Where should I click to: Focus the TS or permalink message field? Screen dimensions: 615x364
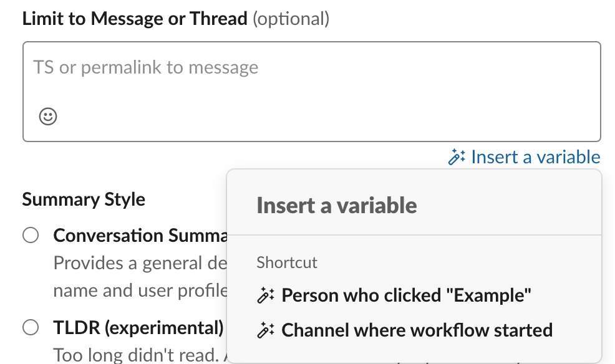(x=312, y=91)
